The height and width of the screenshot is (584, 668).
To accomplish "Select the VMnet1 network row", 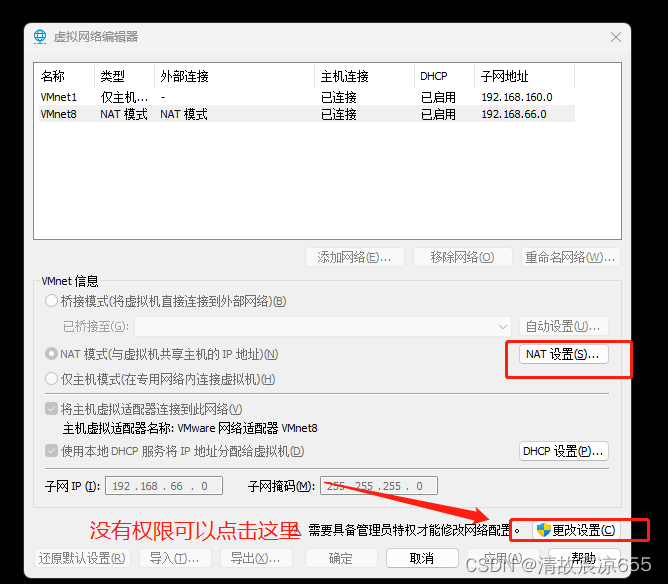I will point(307,97).
